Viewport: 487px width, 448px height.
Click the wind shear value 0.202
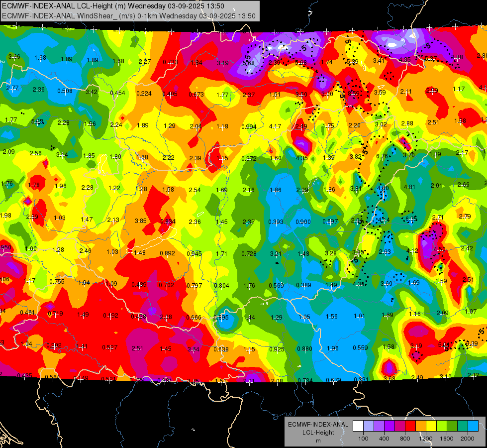pos(54,345)
